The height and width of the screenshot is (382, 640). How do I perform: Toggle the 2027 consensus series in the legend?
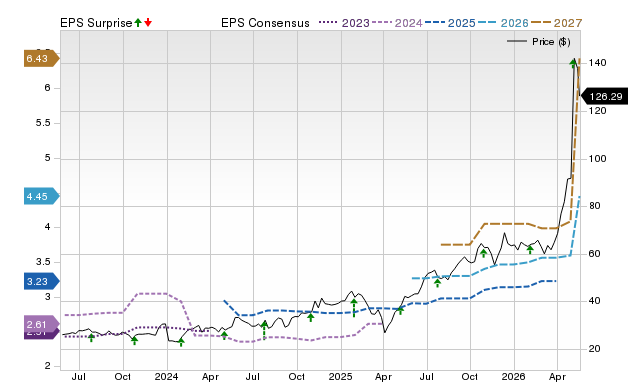pyautogui.click(x=557, y=23)
